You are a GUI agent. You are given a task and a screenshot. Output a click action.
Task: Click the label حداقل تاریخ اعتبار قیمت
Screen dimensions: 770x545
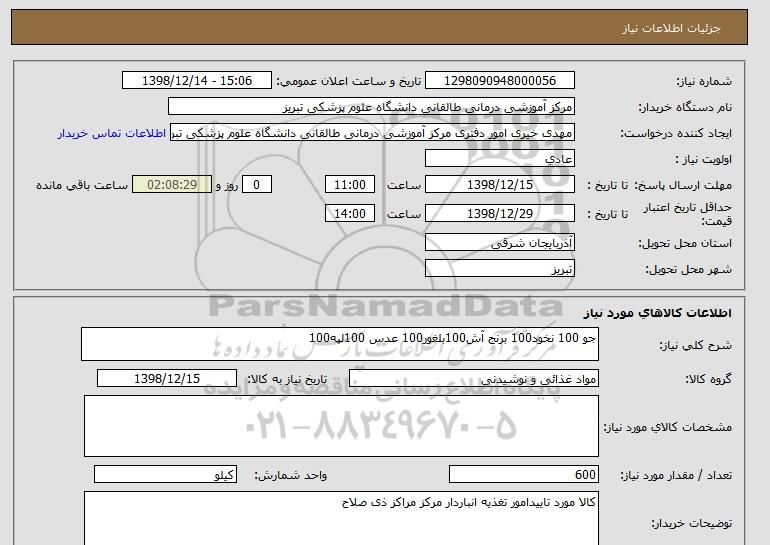click(688, 214)
